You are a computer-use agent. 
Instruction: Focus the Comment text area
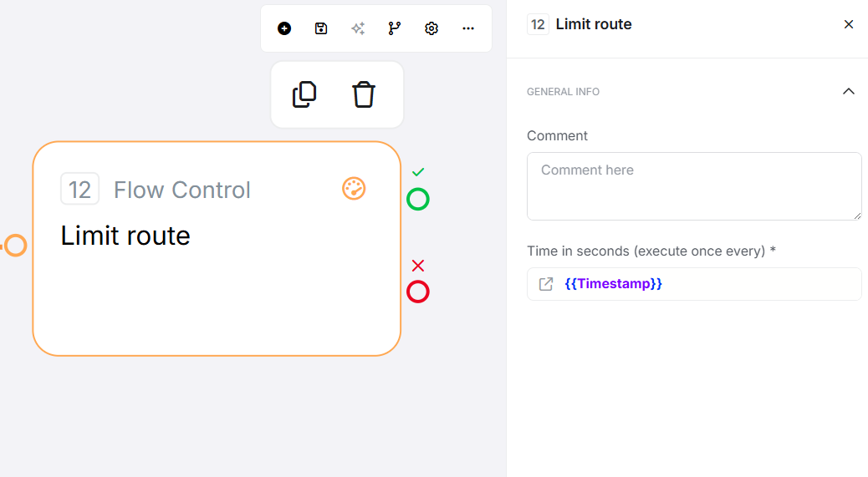[x=694, y=186]
